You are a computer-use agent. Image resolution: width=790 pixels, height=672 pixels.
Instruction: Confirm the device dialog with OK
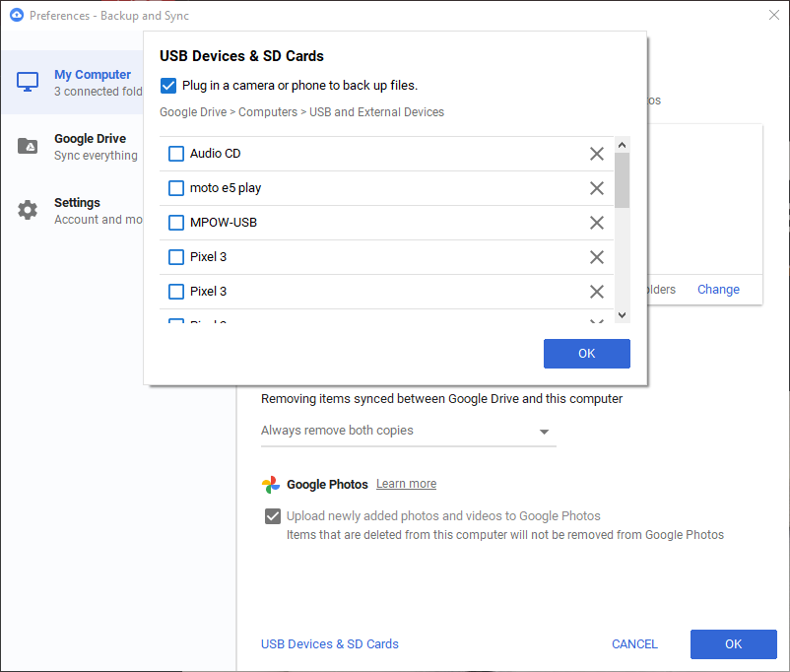pos(586,353)
